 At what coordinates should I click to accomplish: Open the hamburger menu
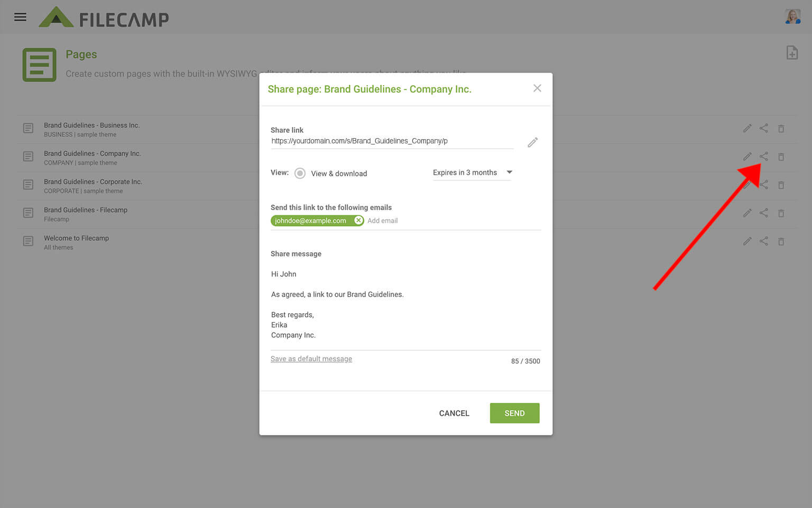click(20, 17)
